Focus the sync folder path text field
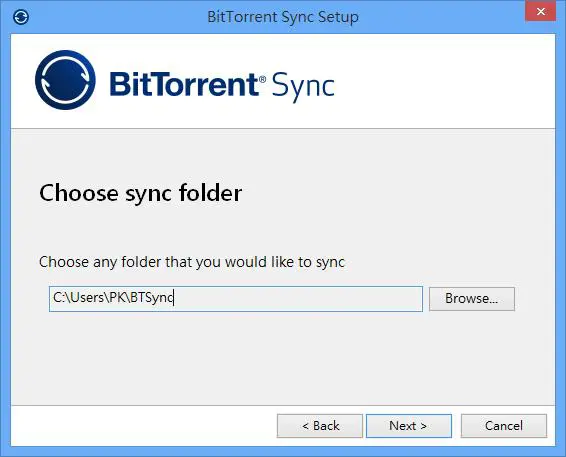566x457 pixels. click(236, 299)
